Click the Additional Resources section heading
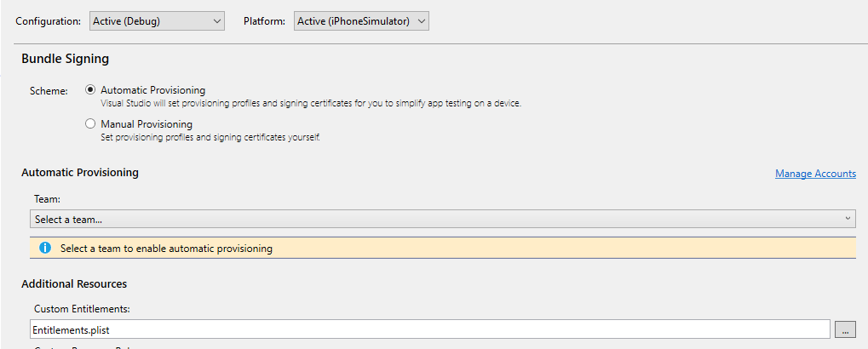 tap(74, 283)
